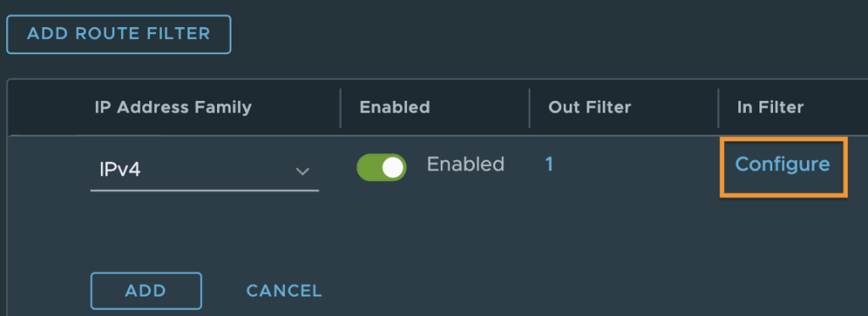Screen dimensions: 868x316
Task: Select the Out Filter column header
Action: (x=590, y=108)
